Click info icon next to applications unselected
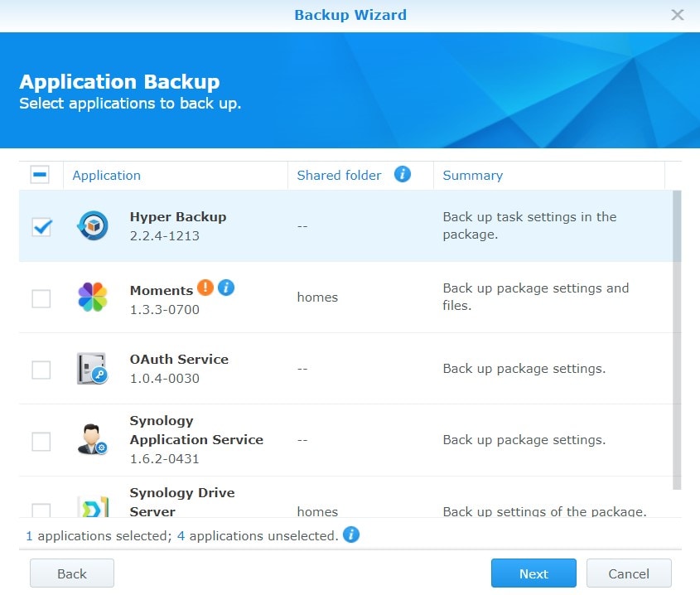 (351, 535)
